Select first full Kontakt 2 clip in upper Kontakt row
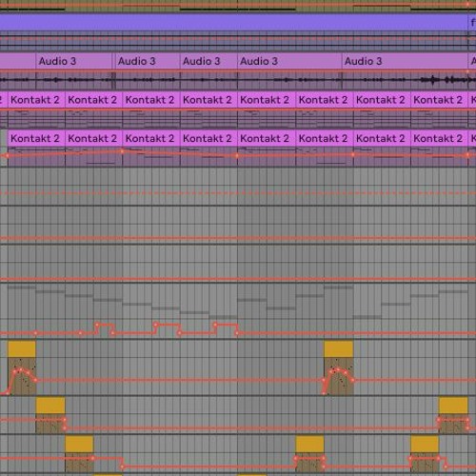The image size is (476, 476). tap(36, 100)
